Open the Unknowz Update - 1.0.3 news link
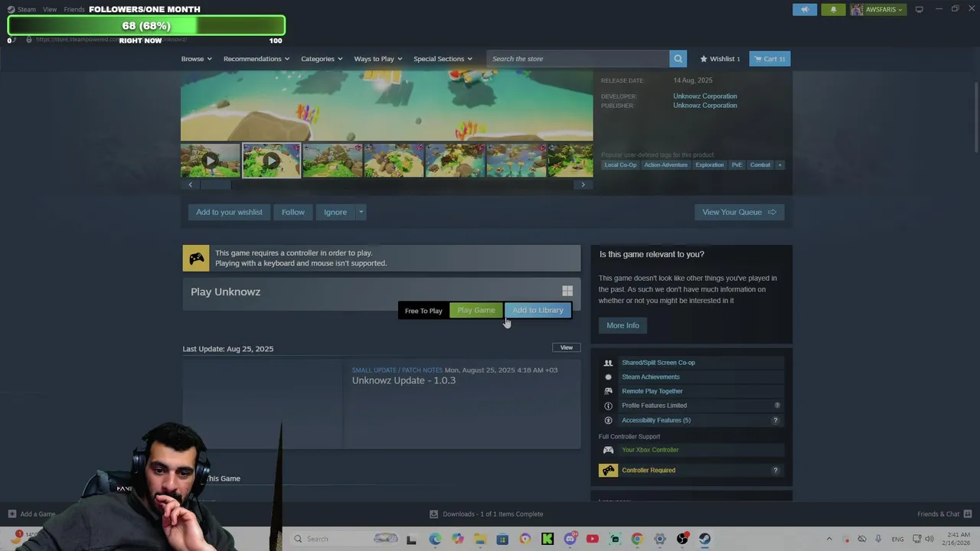Image resolution: width=980 pixels, height=551 pixels. click(x=403, y=380)
